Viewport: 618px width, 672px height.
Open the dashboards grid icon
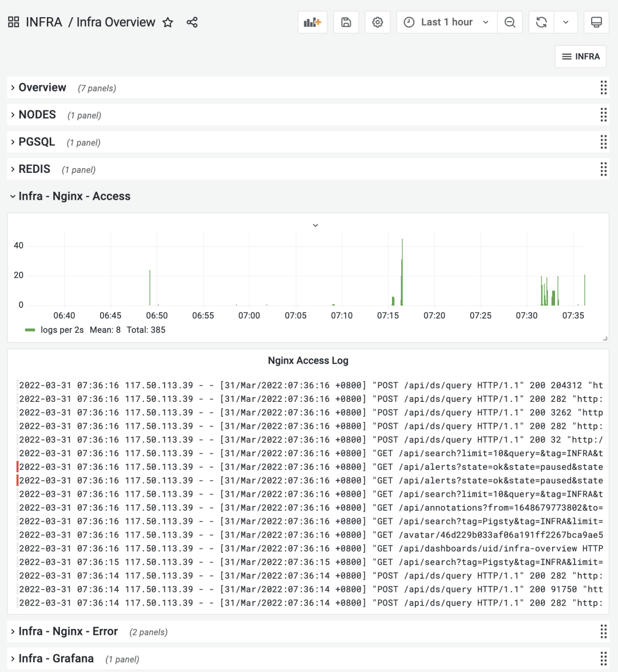click(14, 22)
